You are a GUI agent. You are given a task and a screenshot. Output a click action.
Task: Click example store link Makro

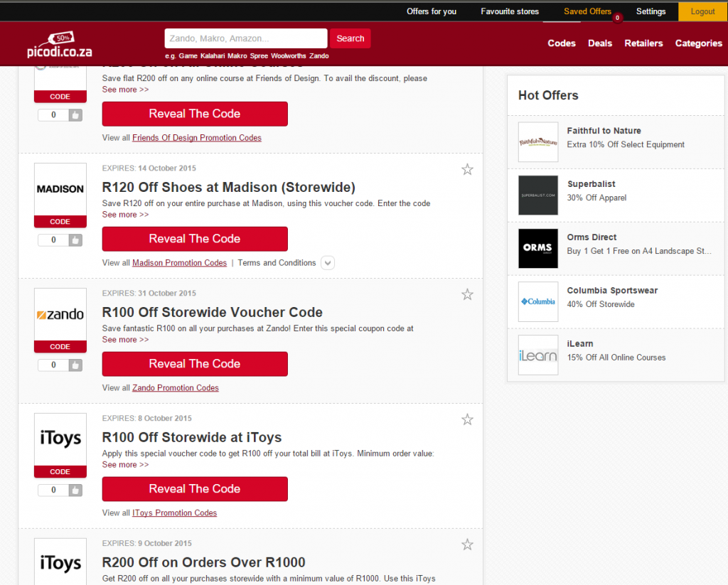tap(237, 55)
